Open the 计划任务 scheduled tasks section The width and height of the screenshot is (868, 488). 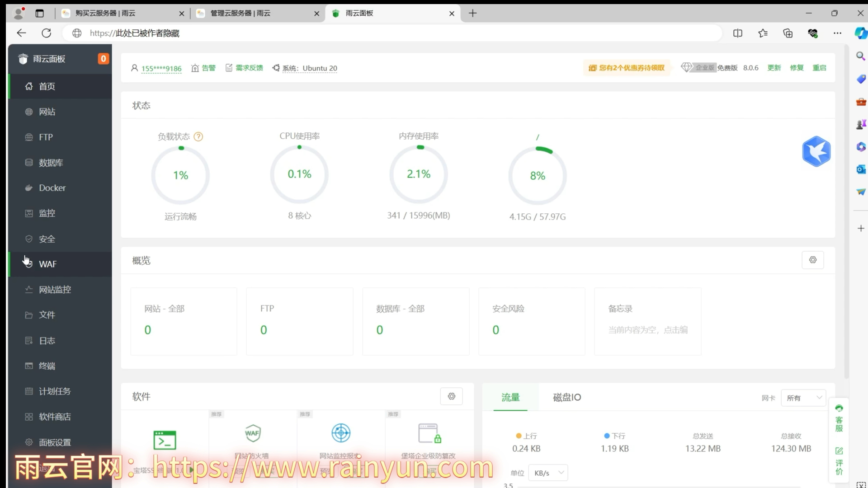click(x=60, y=391)
